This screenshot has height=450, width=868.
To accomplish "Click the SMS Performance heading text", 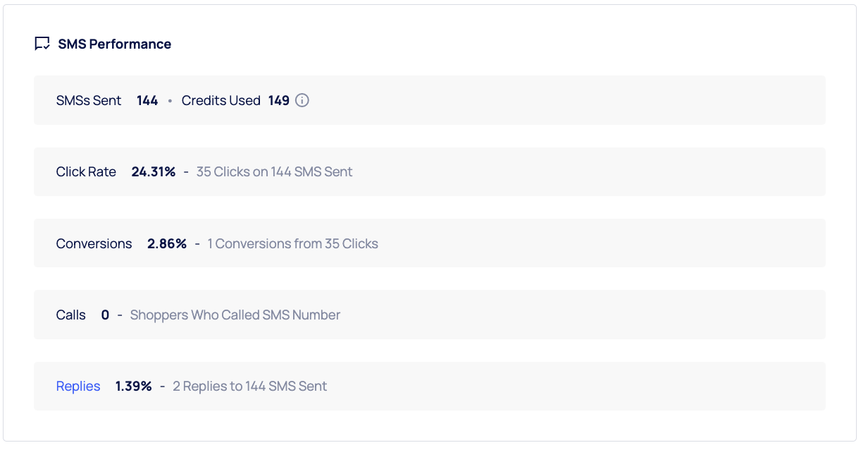I will 114,44.
